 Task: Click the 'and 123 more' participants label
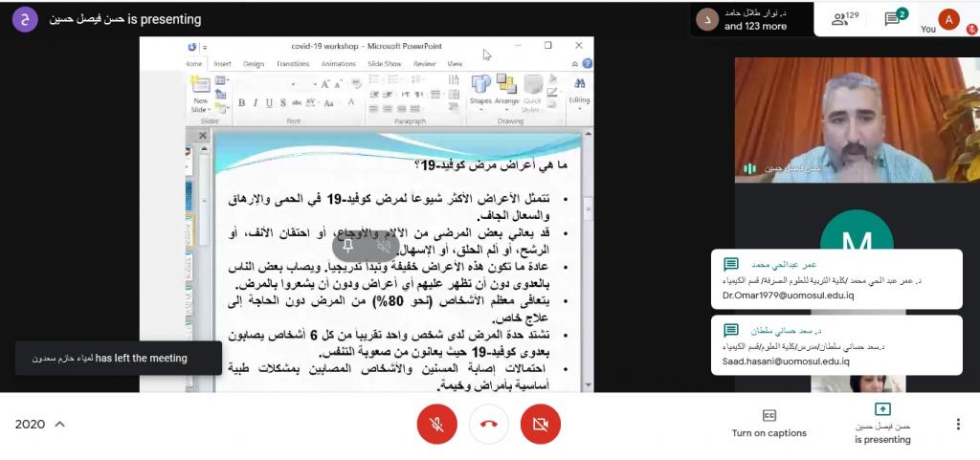[x=755, y=26]
